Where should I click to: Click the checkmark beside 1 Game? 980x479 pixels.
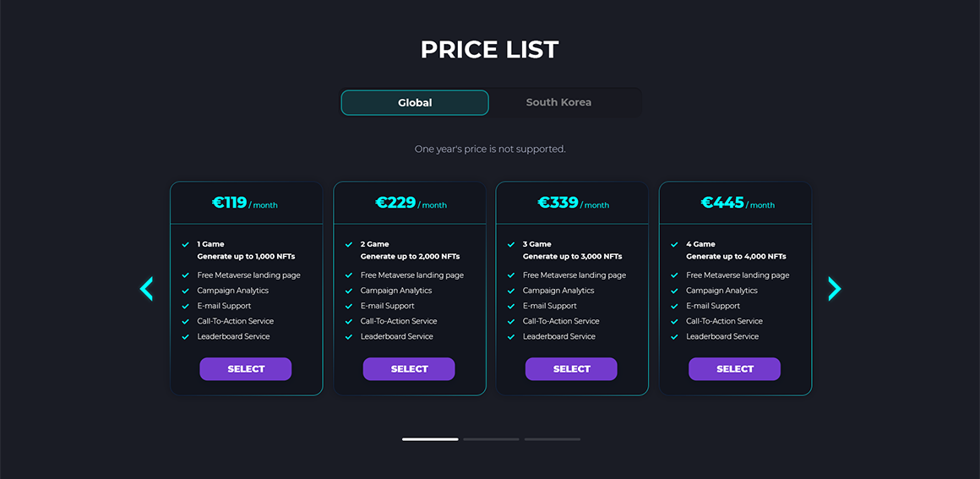pos(185,245)
